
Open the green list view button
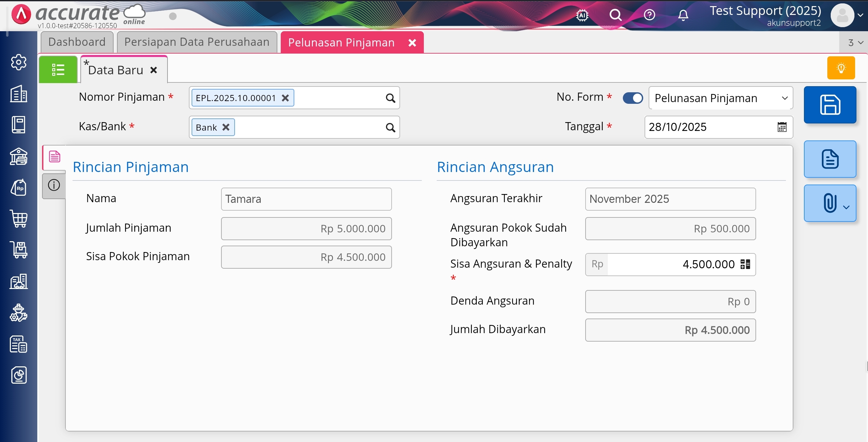(58, 70)
